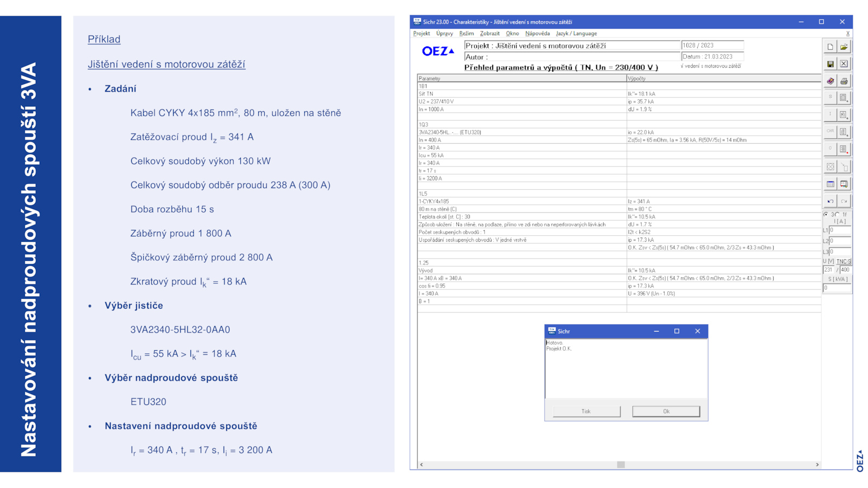The image size is (868, 488).
Task: Open the Úpravy menu
Action: [444, 34]
